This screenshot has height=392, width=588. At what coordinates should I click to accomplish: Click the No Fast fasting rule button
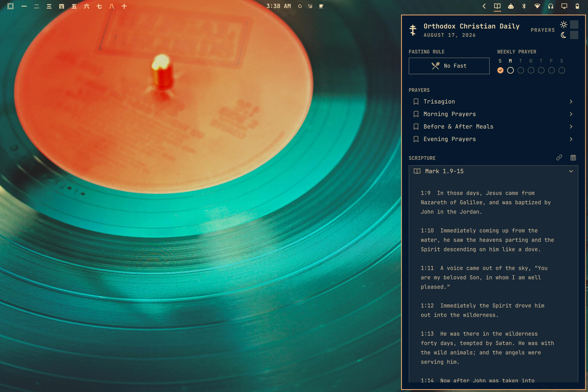click(449, 66)
